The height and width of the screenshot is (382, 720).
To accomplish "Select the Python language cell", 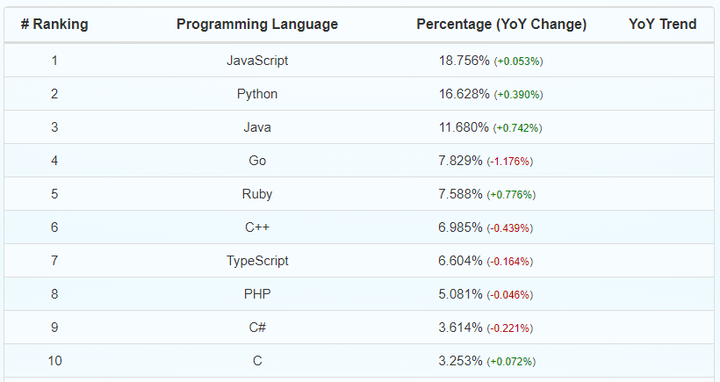I will (257, 94).
